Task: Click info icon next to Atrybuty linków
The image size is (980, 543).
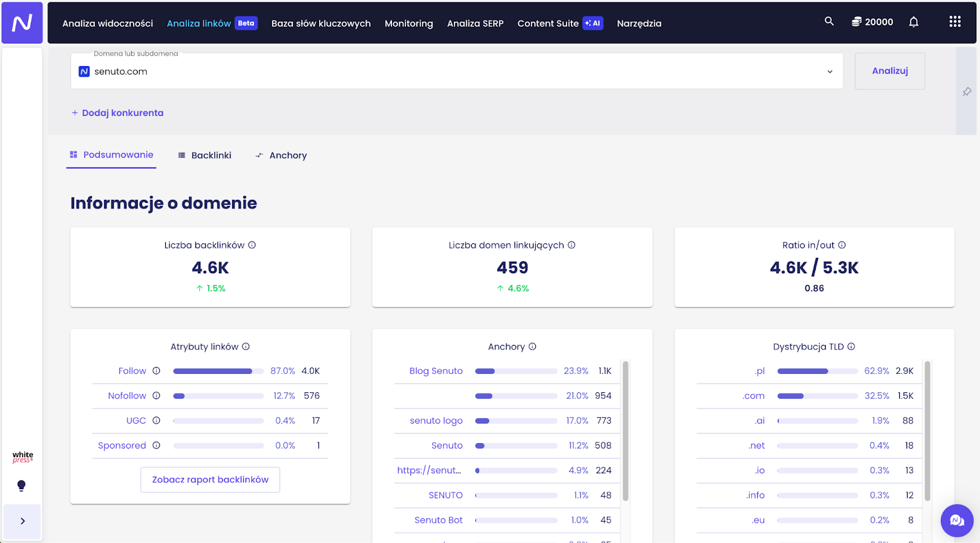Action: [x=246, y=346]
